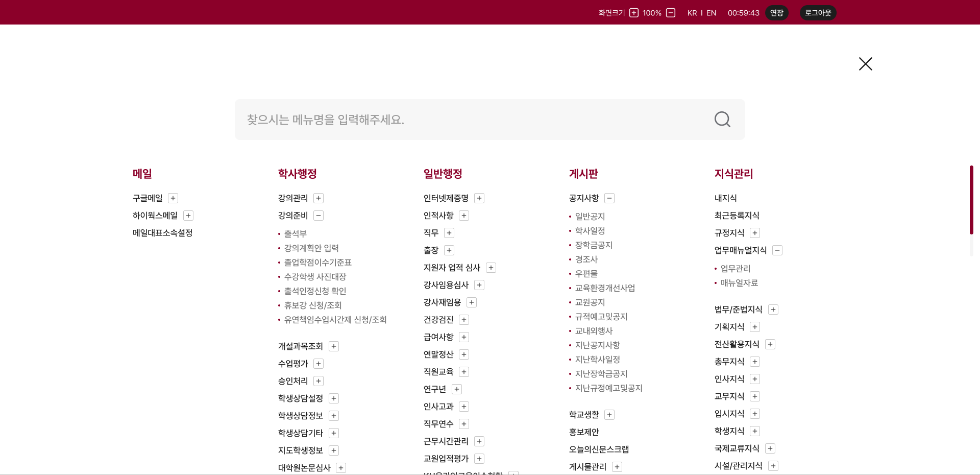Close the full menu overlay with X
Screen dimensions: 980x475
point(865,64)
